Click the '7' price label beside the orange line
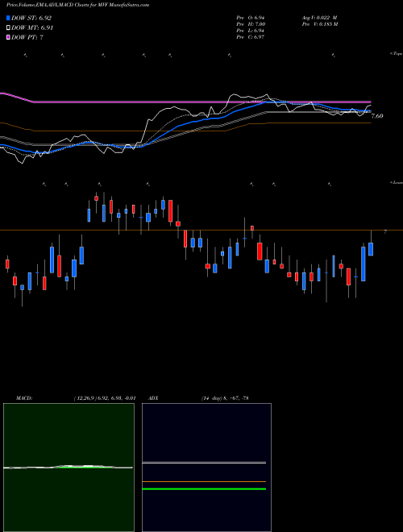The width and height of the screenshot is (403, 532). (385, 231)
